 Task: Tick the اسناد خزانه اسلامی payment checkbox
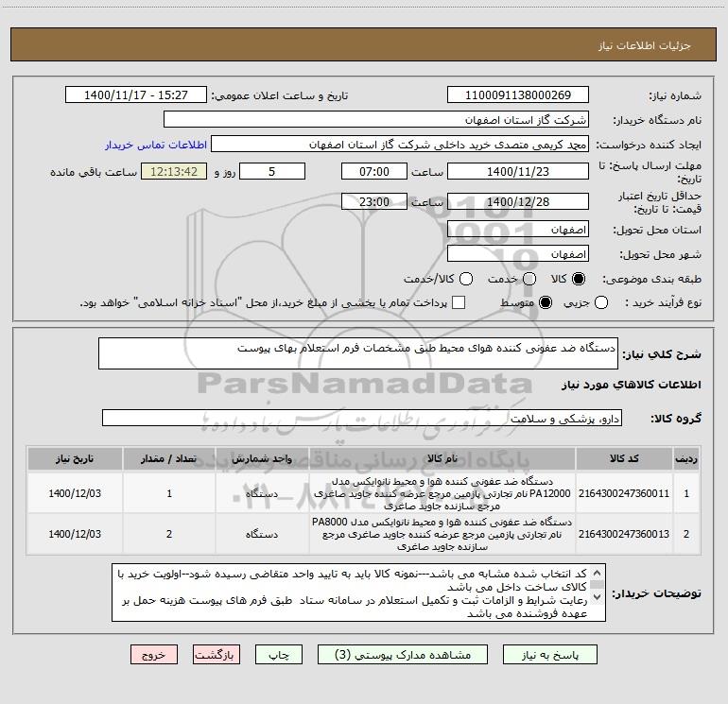[x=459, y=302]
